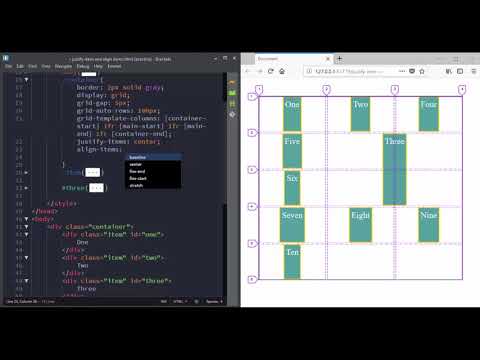Click the Brackets app logo icon
480x360 pixels.
point(6,59)
